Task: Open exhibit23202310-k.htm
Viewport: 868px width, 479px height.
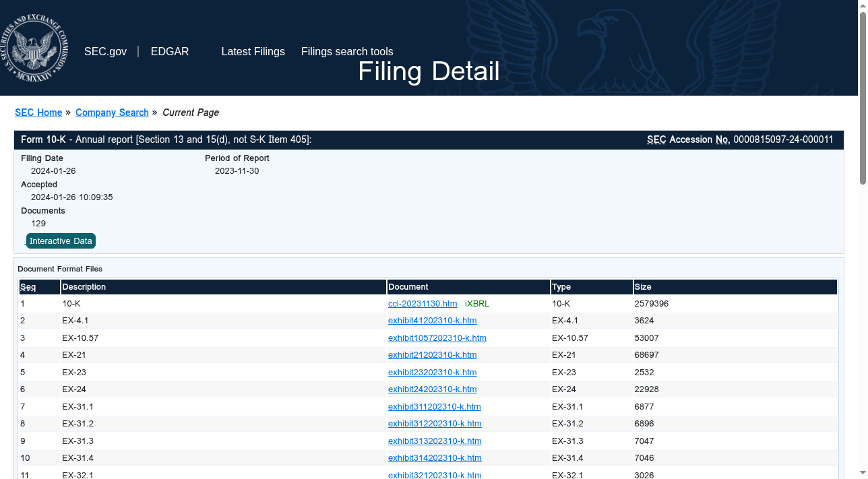Action: click(432, 373)
